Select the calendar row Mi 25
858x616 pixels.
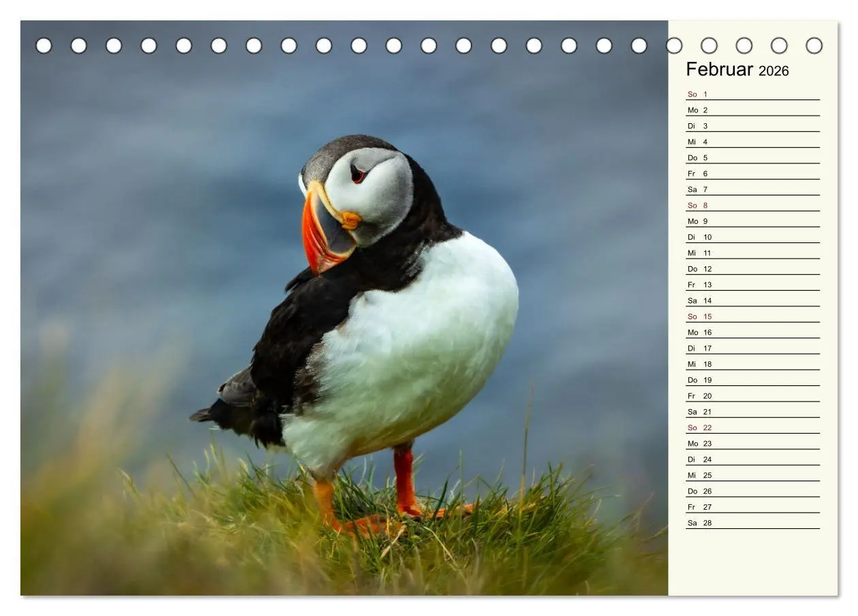click(x=752, y=475)
